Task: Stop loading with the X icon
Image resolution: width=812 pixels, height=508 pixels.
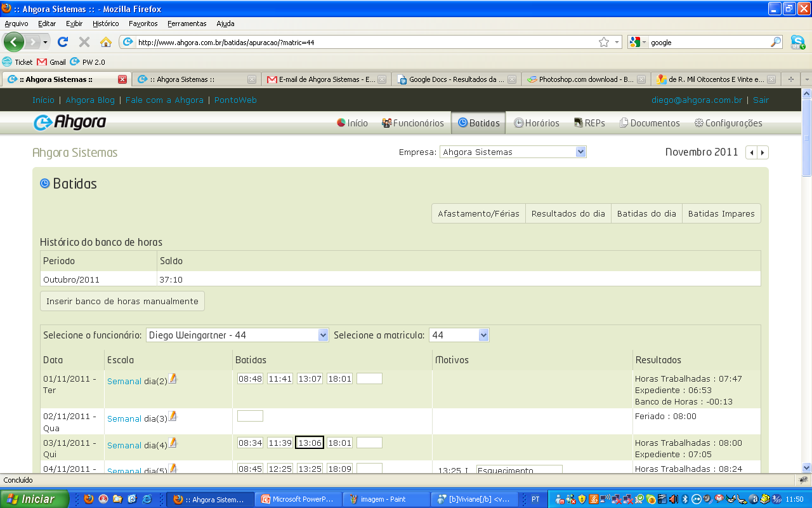Action: tap(84, 42)
